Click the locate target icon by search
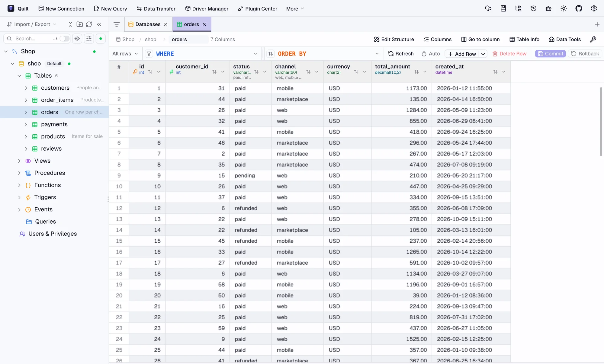The height and width of the screenshot is (364, 604). [x=77, y=39]
